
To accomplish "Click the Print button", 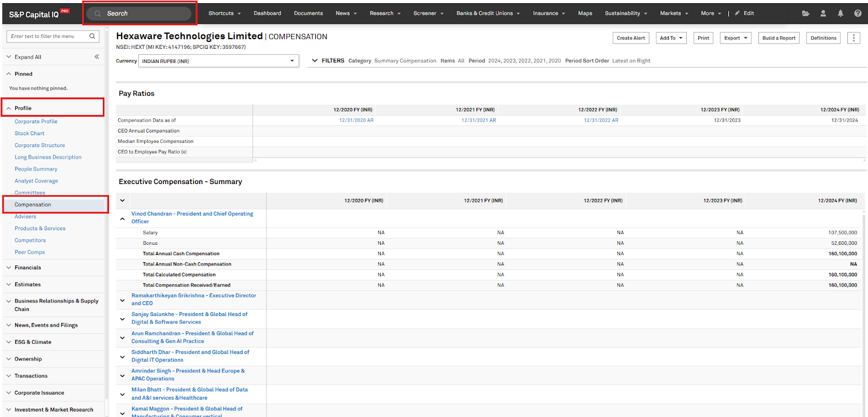I will pyautogui.click(x=703, y=38).
